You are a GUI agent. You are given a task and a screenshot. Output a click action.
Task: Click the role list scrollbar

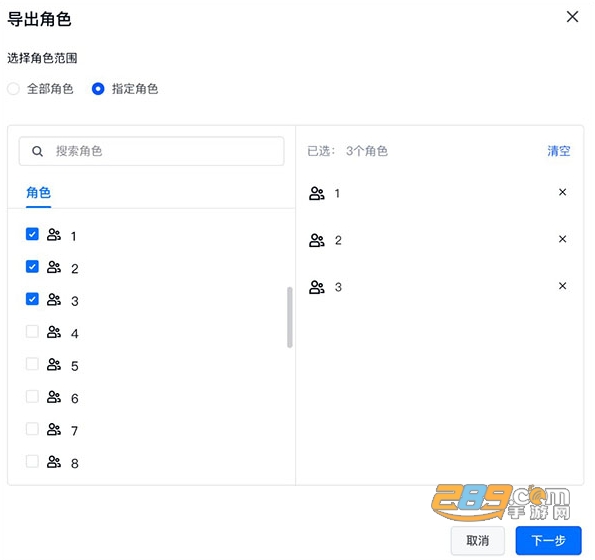point(290,317)
